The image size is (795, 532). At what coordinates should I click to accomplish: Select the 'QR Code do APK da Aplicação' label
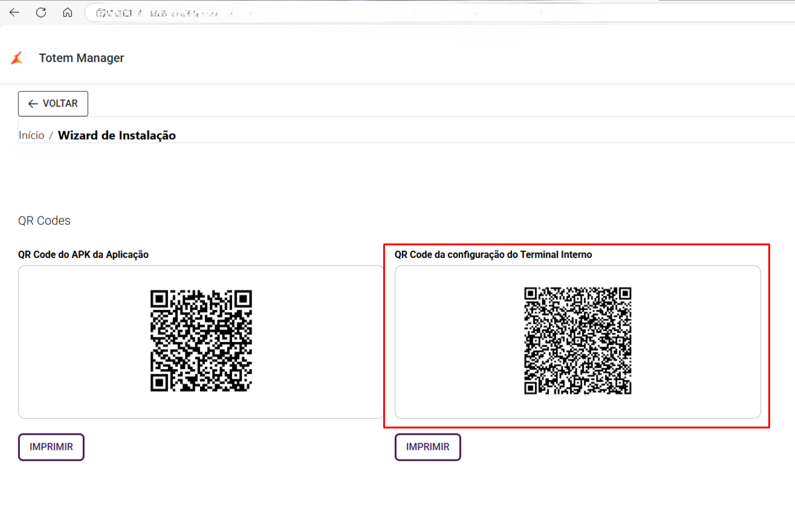(x=83, y=255)
